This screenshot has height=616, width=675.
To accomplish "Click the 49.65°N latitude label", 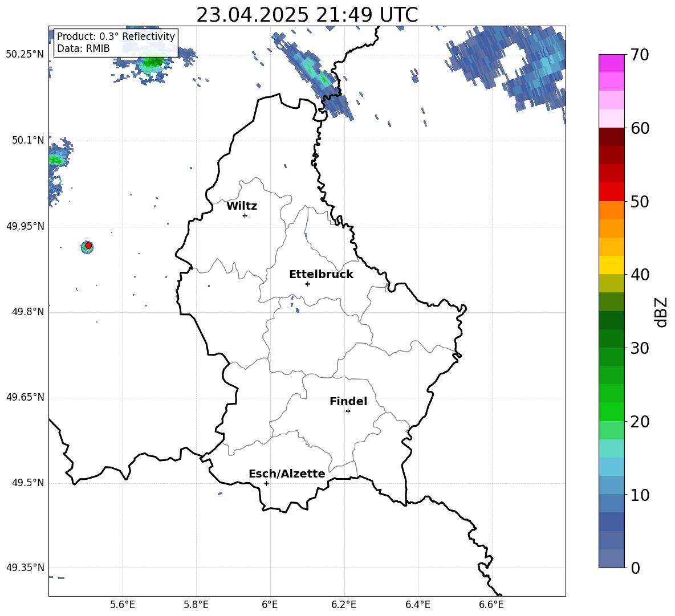I will 25,397.
